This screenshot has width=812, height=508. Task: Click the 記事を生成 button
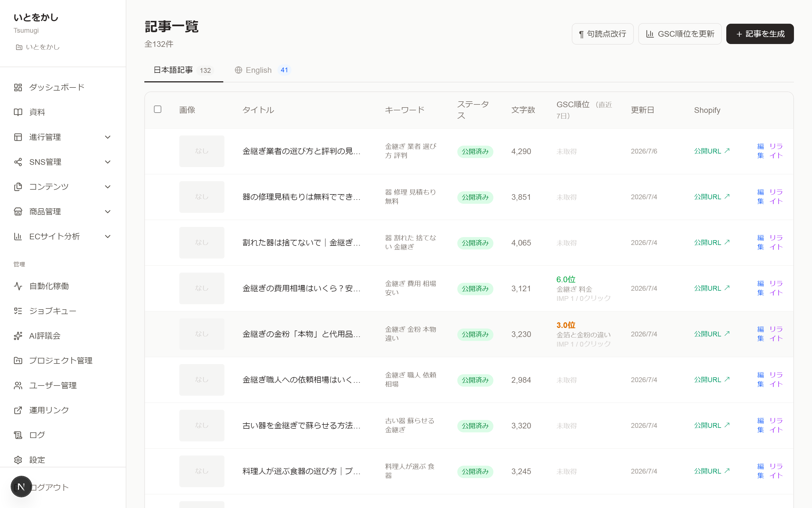(760, 34)
